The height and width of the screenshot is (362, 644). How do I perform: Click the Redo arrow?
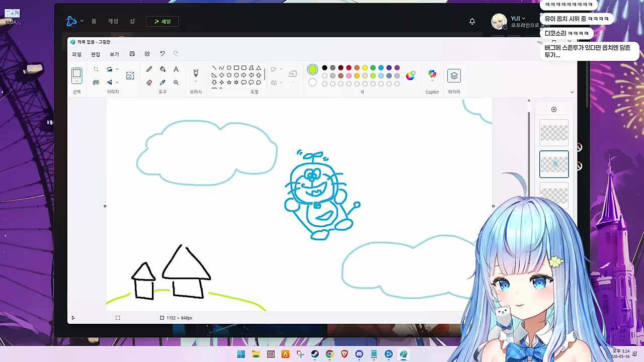click(x=176, y=54)
